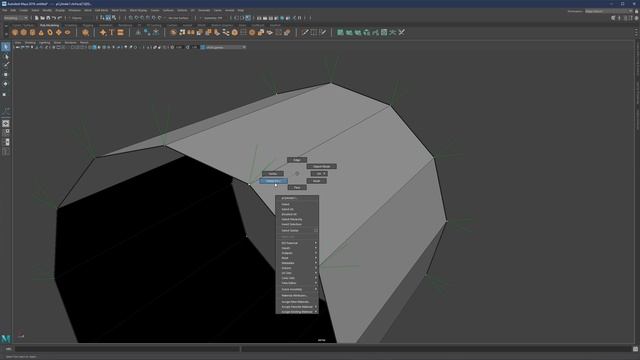640x360 pixels.
Task: Activate the Rotate tool in the toolbox
Action: tap(6, 84)
